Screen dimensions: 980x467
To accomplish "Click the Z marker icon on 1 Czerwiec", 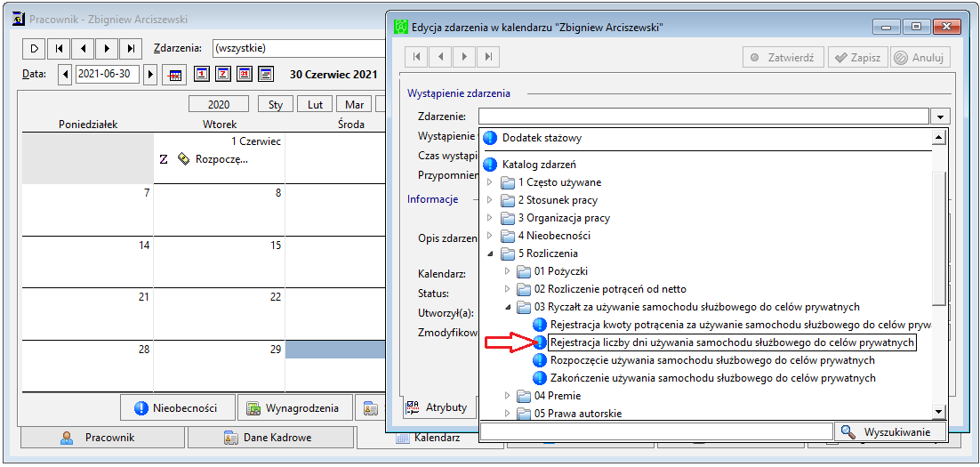I will (x=164, y=159).
